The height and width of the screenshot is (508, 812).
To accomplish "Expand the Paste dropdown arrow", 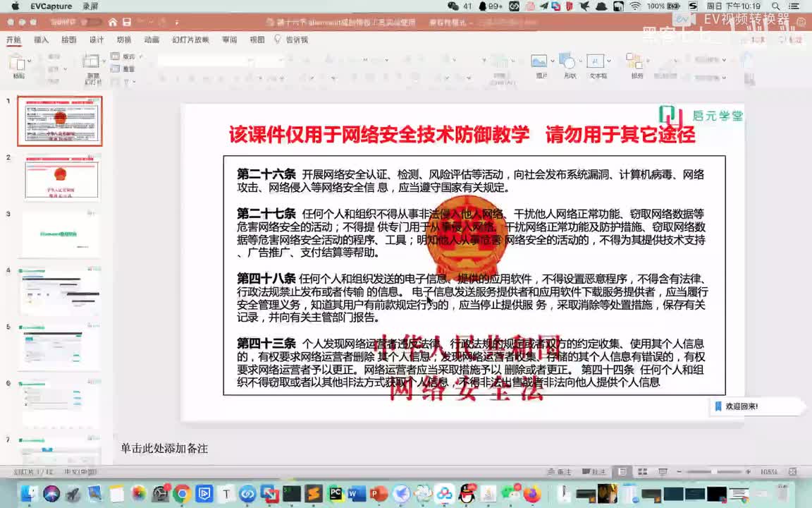I will [29, 61].
